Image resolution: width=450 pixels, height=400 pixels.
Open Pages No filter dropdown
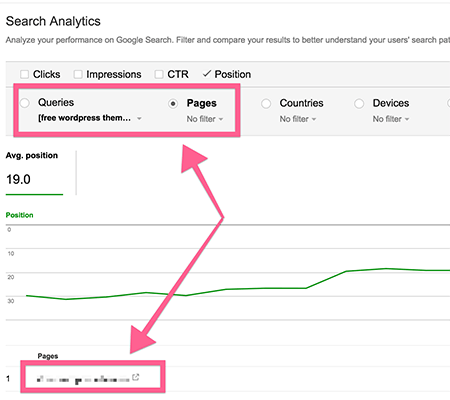pyautogui.click(x=205, y=119)
